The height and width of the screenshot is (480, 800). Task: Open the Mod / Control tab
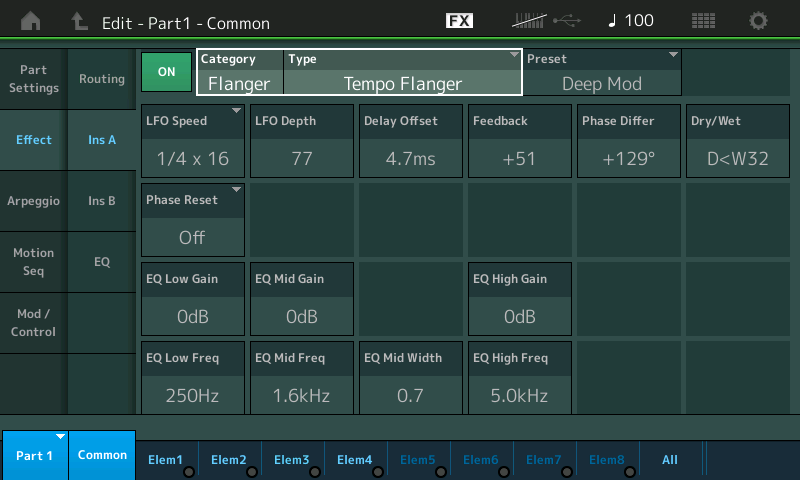(34, 323)
